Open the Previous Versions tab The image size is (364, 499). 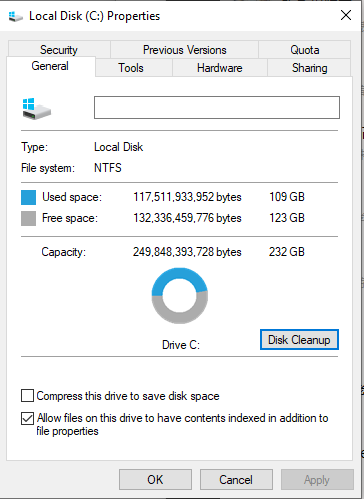click(x=184, y=50)
